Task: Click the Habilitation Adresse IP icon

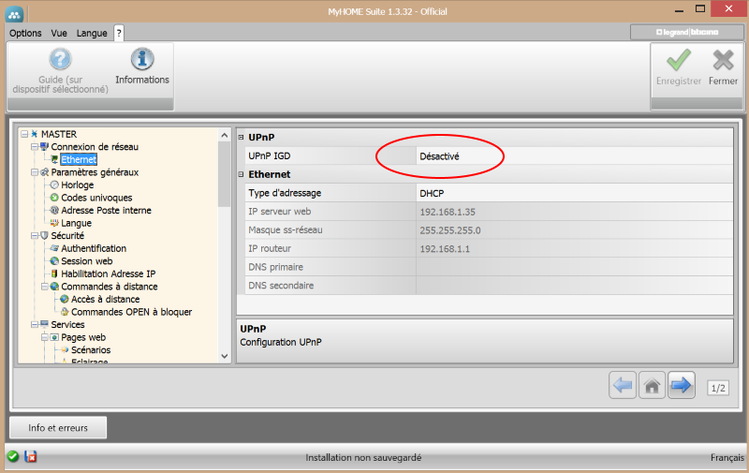Action: [54, 274]
